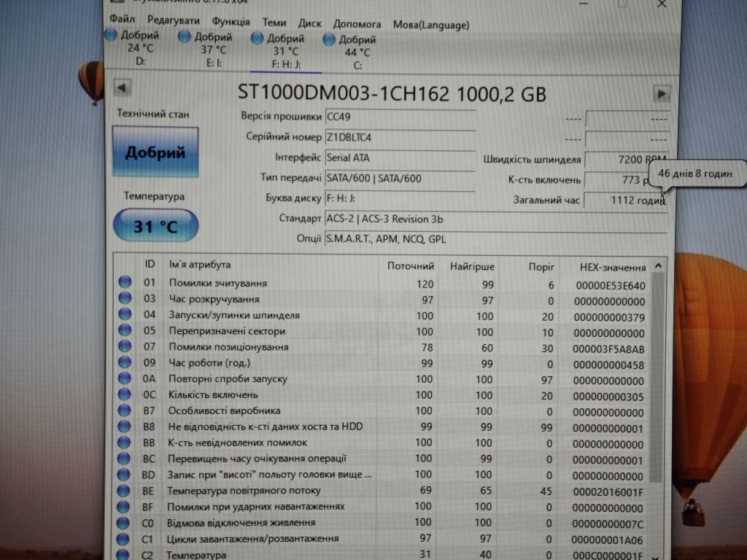This screenshot has width=747, height=560.
Task: Open the Диск menu
Action: 309,23
